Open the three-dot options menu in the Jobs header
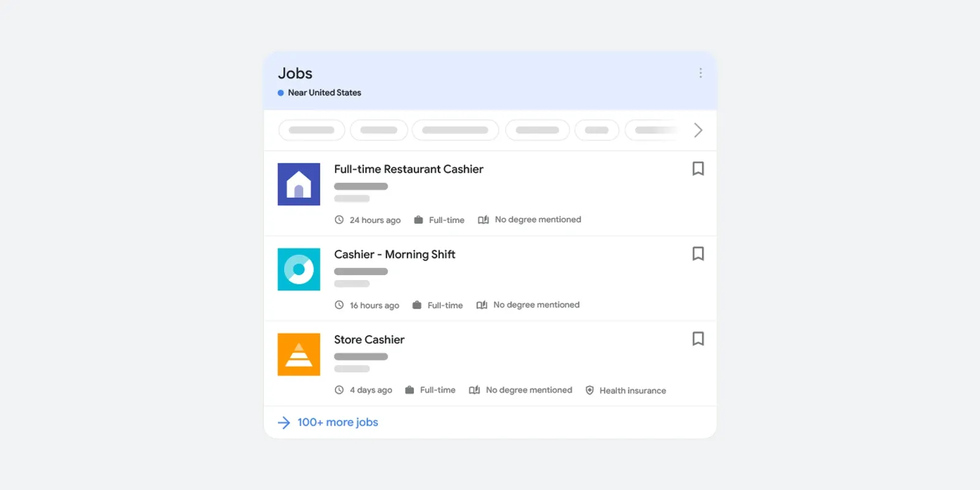This screenshot has width=980, height=490. coord(701,73)
